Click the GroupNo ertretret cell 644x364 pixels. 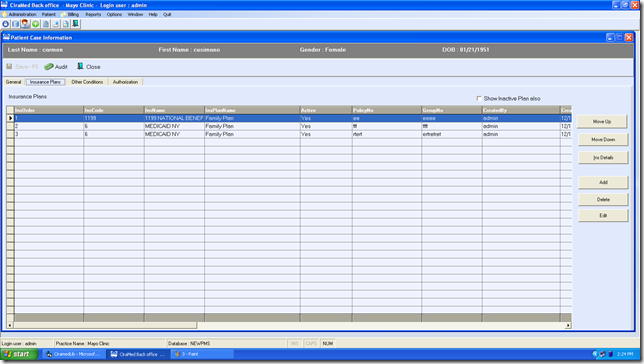[x=452, y=134]
